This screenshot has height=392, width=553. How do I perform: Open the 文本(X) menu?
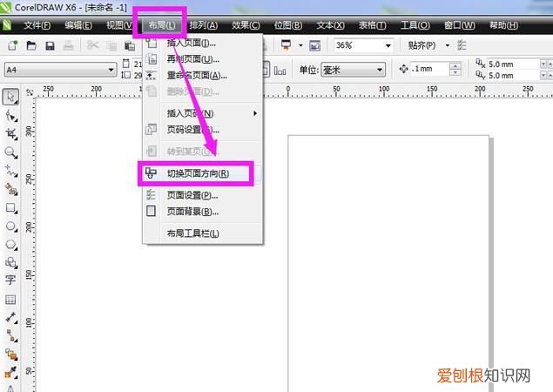330,25
